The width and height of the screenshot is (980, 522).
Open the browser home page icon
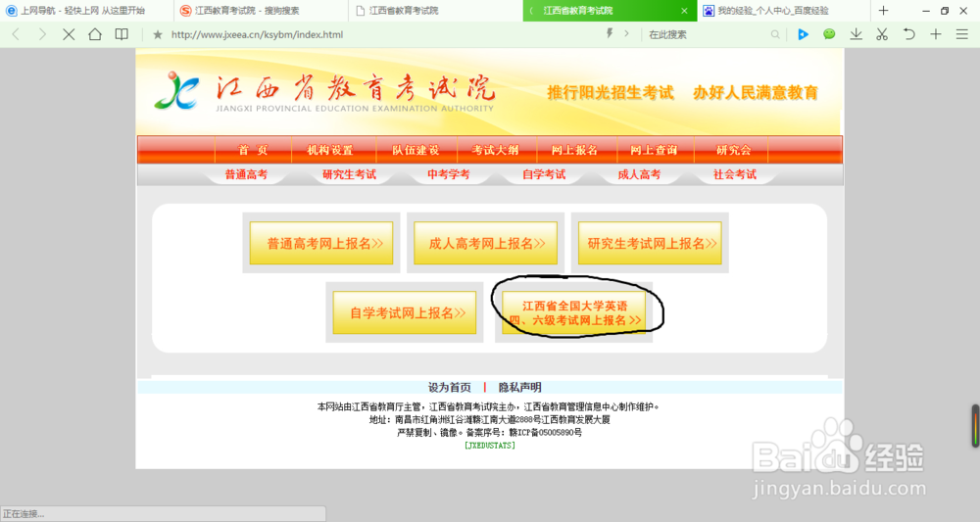coord(95,34)
